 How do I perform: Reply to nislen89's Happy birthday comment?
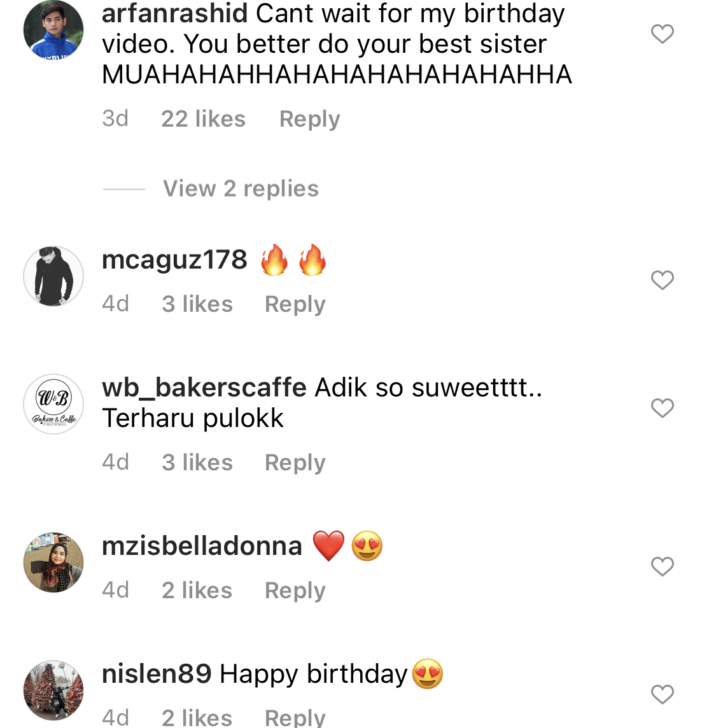(x=295, y=717)
